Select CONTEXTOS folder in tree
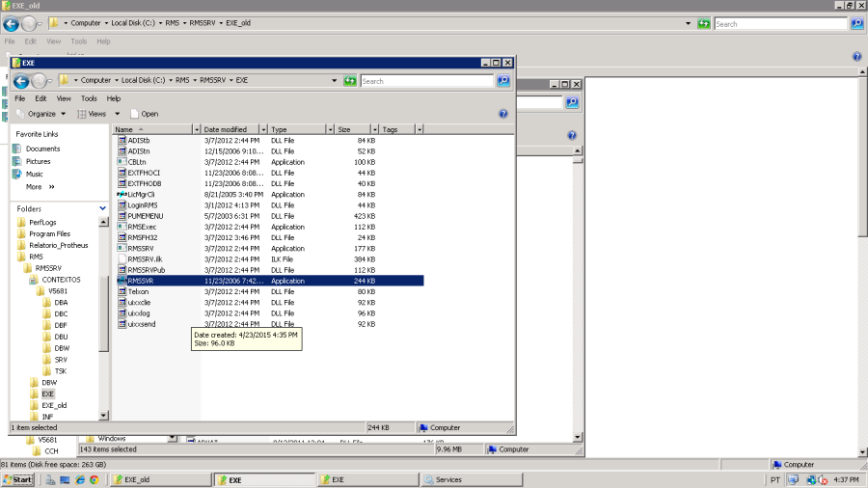 click(61, 280)
